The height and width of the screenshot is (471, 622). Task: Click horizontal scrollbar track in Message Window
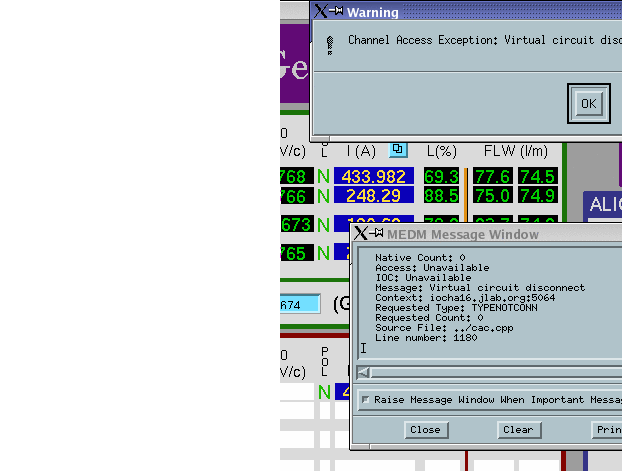tap(496, 373)
